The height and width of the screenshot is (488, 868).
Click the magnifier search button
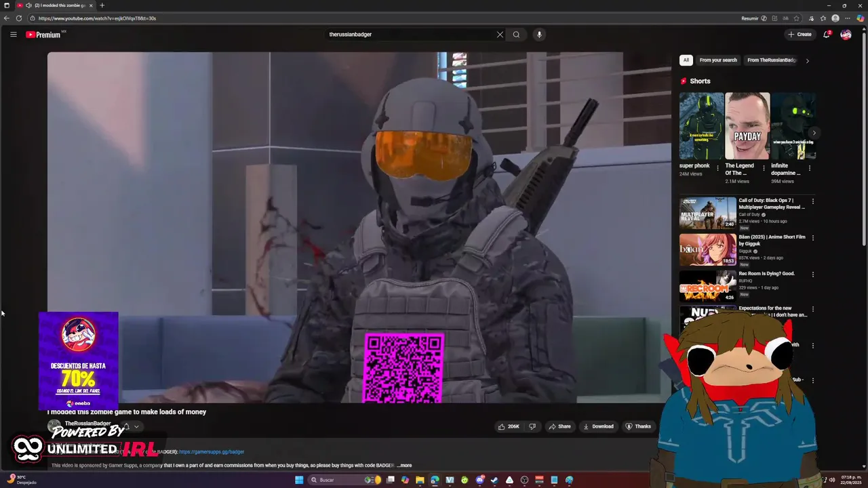516,35
